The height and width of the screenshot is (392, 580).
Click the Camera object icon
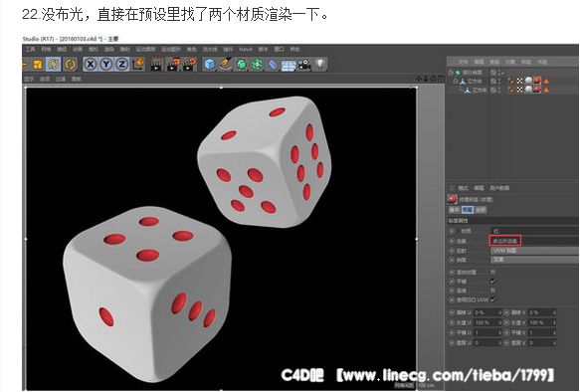point(304,65)
